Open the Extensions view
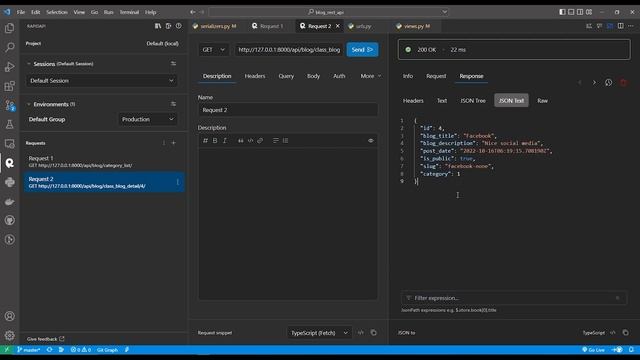This screenshot has width=640, height=360. (x=9, y=86)
